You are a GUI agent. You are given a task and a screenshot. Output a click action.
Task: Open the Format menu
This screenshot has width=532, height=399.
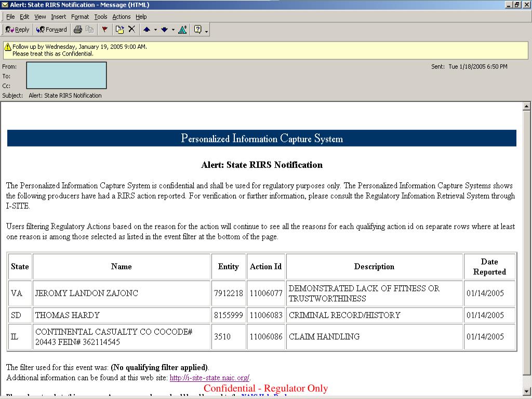[79, 17]
